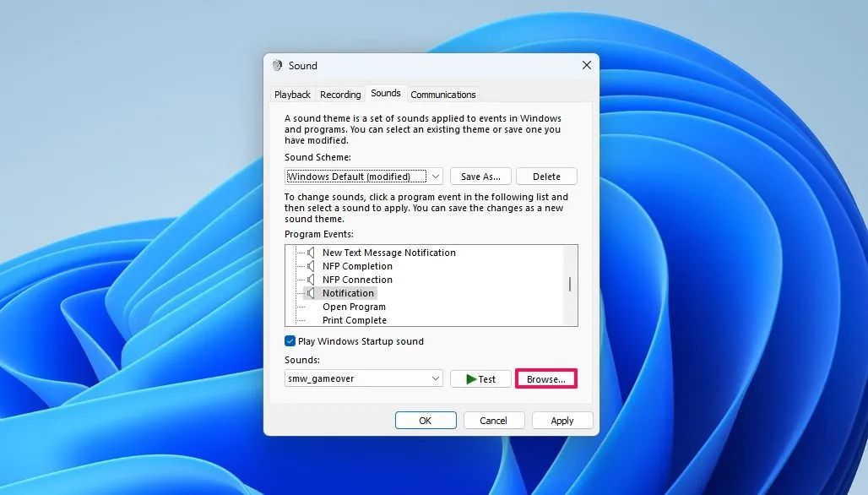Click the Save As... button
Screen dimensions: 868x495
coord(480,177)
